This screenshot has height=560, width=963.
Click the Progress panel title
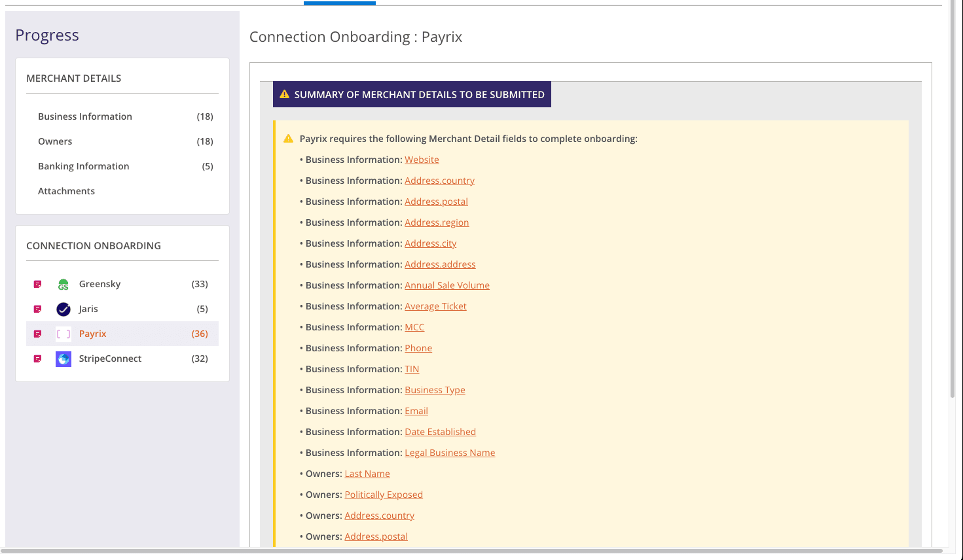[47, 35]
